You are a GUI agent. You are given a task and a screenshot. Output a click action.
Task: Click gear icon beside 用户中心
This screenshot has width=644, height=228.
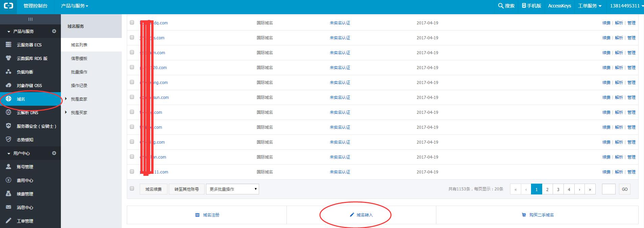click(54, 153)
